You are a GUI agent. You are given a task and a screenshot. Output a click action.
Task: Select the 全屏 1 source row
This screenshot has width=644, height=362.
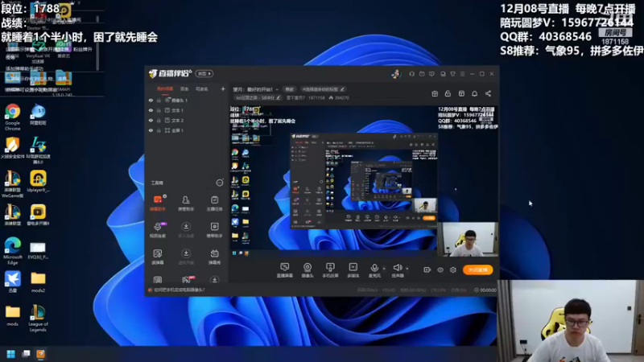[x=187, y=130]
